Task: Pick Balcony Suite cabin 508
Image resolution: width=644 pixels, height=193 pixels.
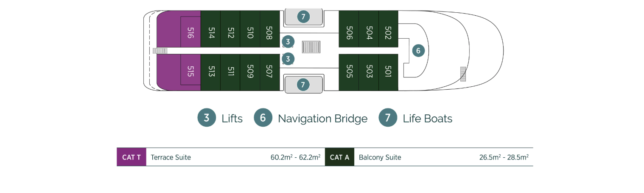Action: (269, 32)
